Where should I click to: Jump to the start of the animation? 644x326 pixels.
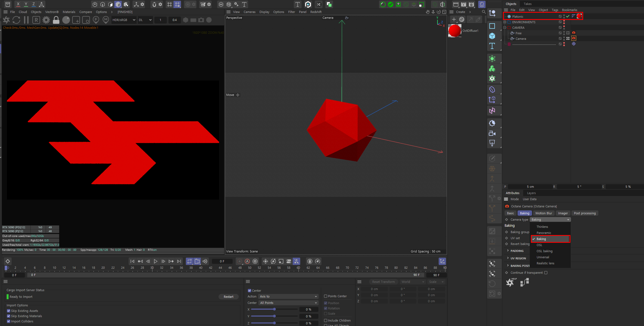point(132,261)
